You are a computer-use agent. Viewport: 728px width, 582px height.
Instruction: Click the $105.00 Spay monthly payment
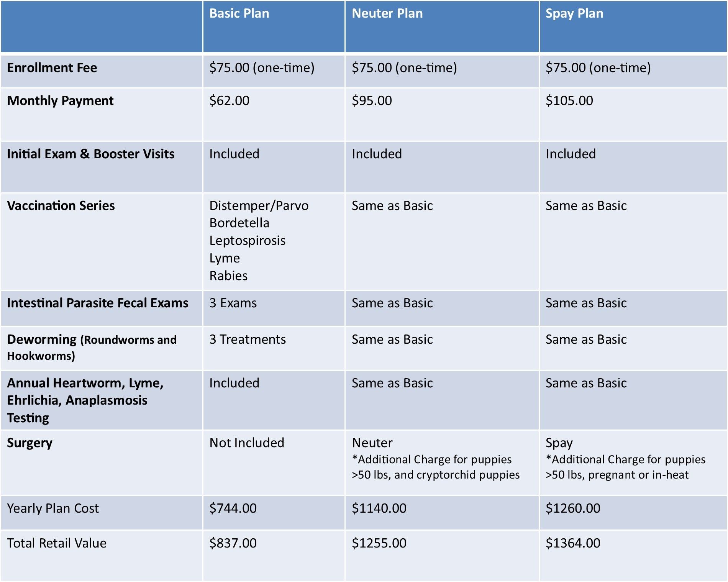[x=569, y=101]
